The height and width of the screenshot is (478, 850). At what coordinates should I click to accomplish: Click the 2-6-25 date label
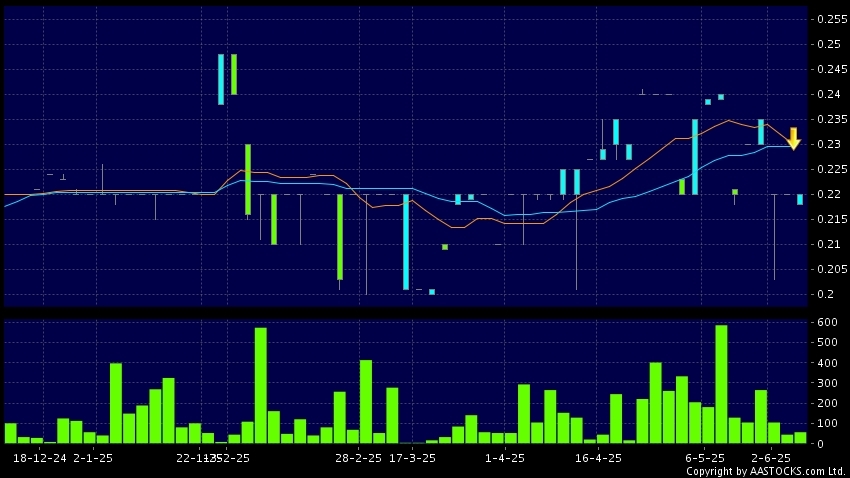(x=771, y=458)
